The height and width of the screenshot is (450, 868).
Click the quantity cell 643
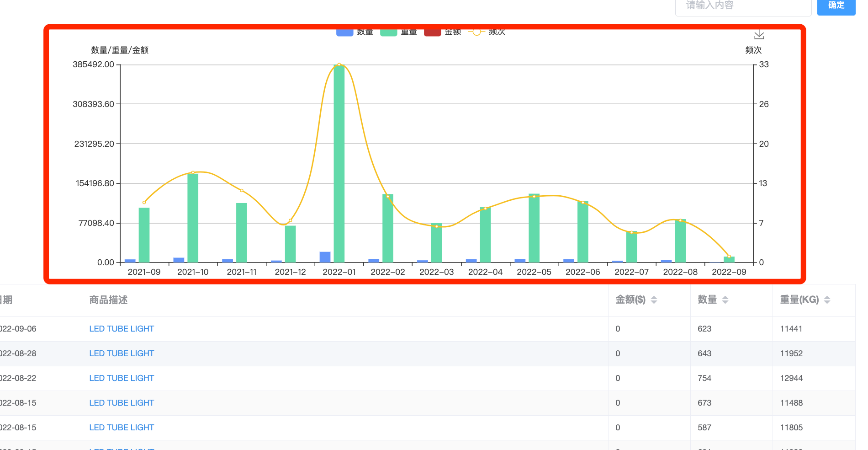click(704, 354)
